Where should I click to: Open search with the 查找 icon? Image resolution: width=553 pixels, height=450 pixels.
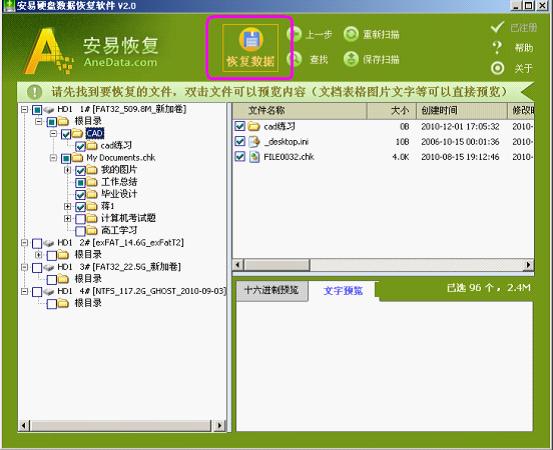(294, 59)
